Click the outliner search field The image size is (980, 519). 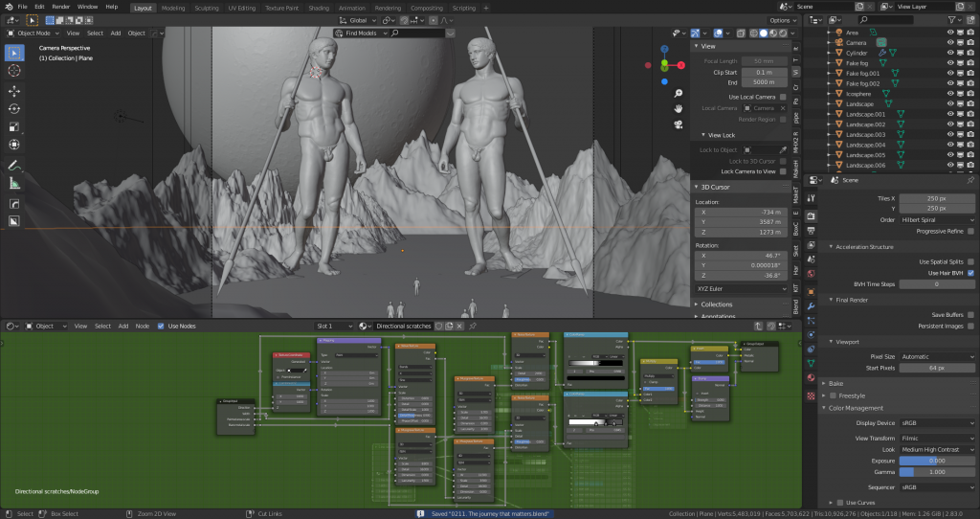[x=886, y=20]
